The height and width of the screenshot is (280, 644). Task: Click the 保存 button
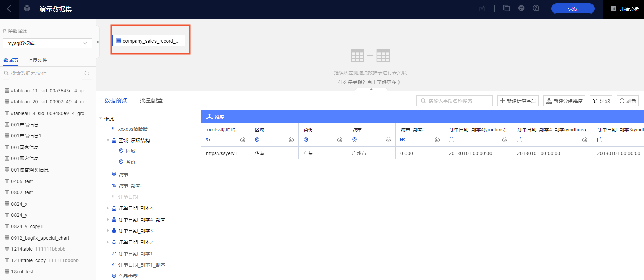572,9
